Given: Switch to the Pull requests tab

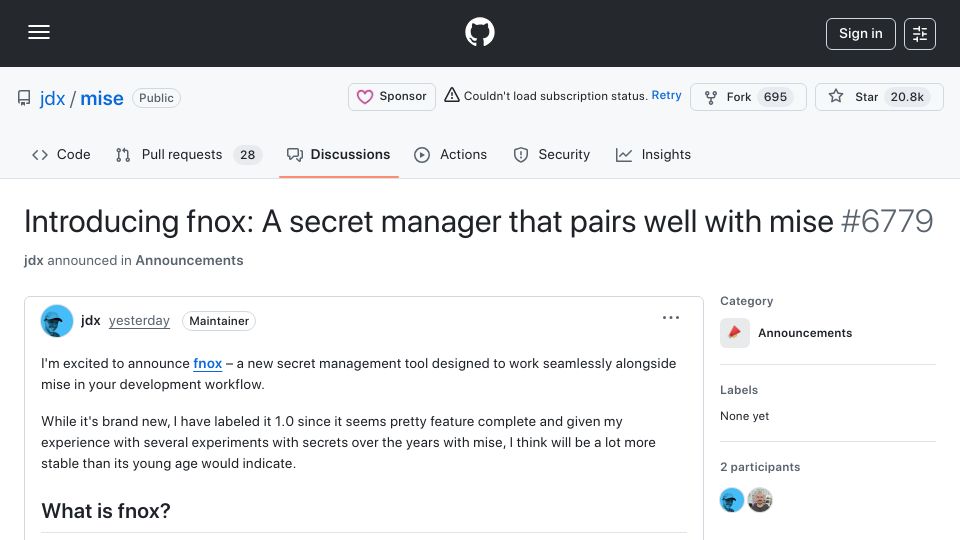Looking at the screenshot, I should [x=189, y=154].
